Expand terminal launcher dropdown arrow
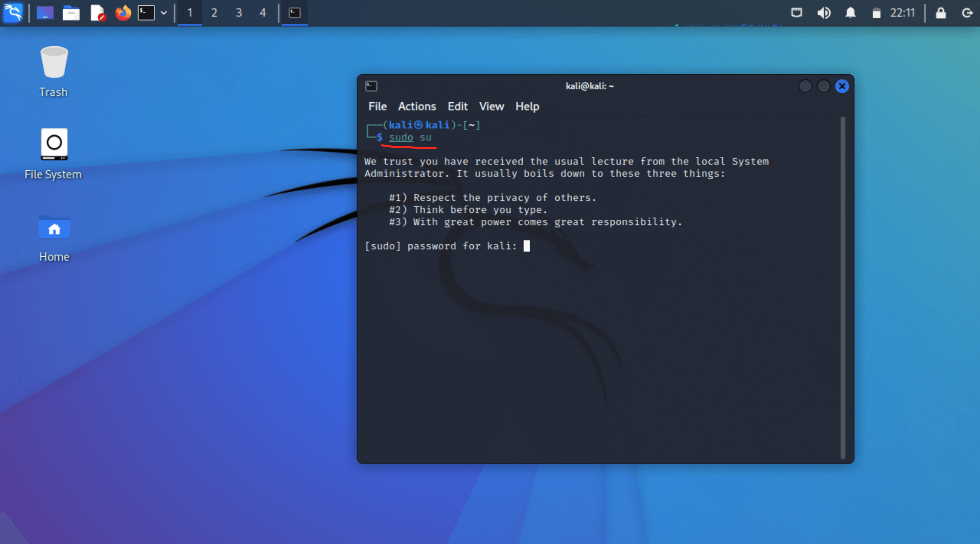980x544 pixels. coord(164,13)
